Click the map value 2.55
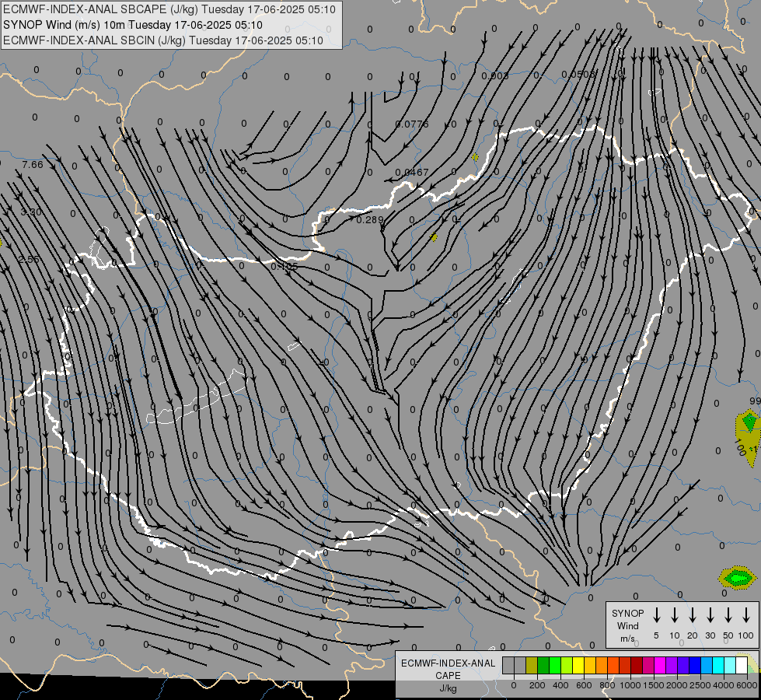Screen dimensions: 761x700 point(29,260)
